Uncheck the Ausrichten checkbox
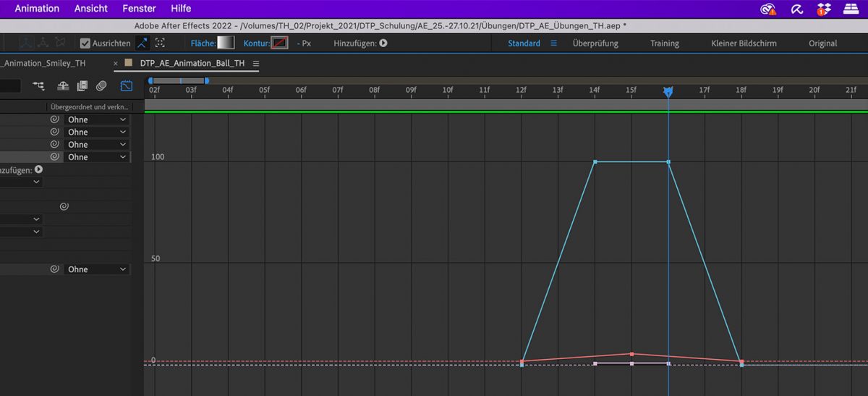Image resolution: width=868 pixels, height=396 pixels. (x=85, y=43)
